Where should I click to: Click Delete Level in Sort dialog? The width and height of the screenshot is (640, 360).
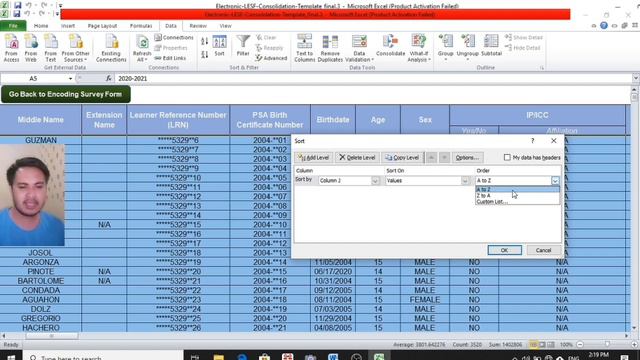coord(357,158)
